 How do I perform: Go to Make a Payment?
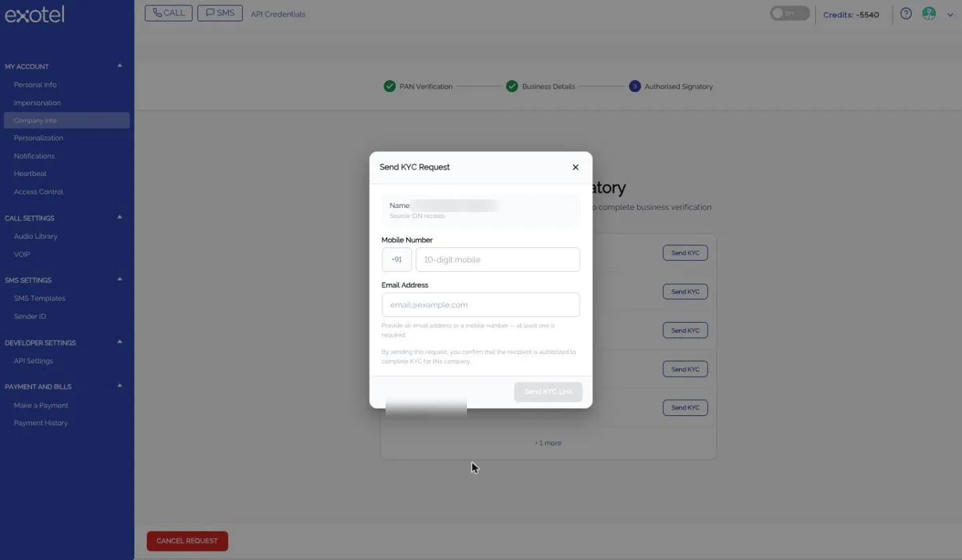click(x=41, y=405)
